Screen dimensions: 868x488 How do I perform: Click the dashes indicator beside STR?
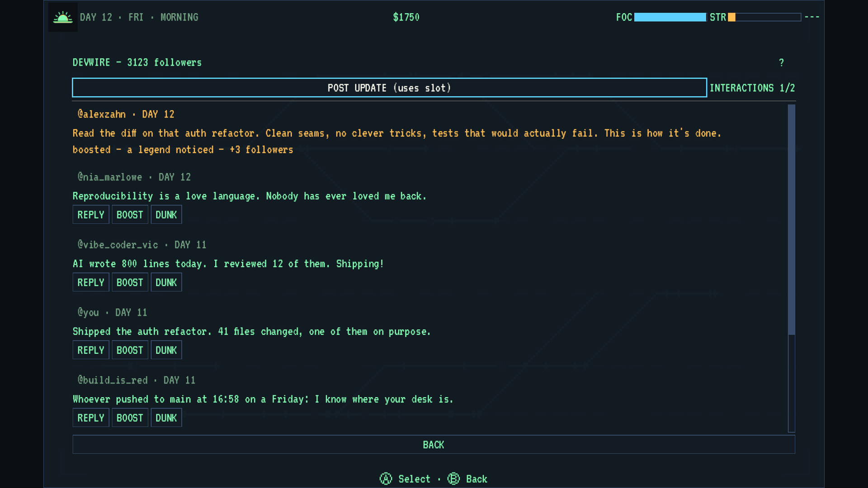click(x=812, y=17)
